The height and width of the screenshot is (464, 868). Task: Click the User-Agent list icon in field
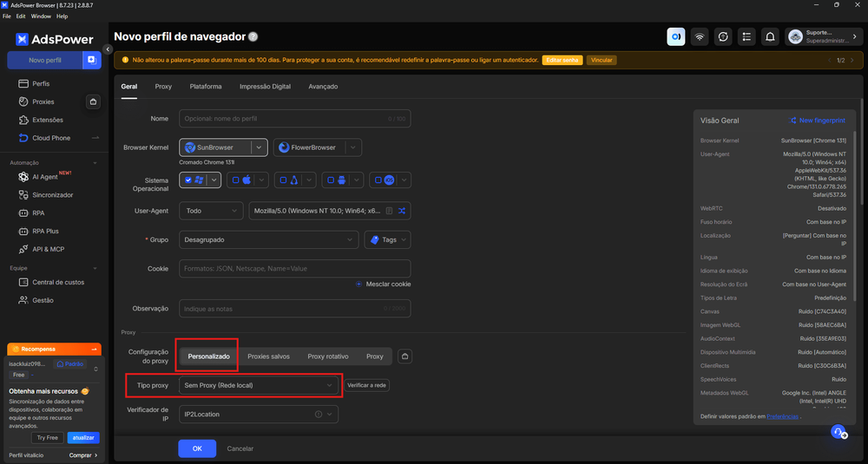(389, 211)
